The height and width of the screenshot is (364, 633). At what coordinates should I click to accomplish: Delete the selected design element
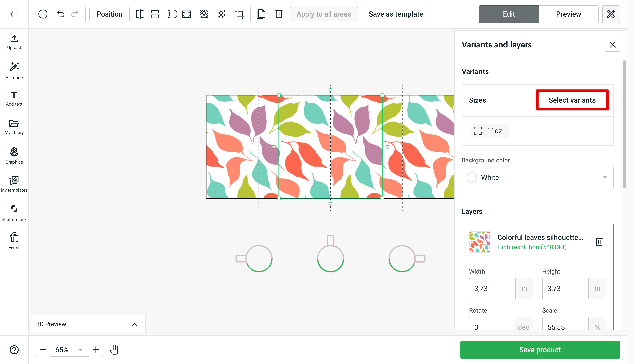279,14
